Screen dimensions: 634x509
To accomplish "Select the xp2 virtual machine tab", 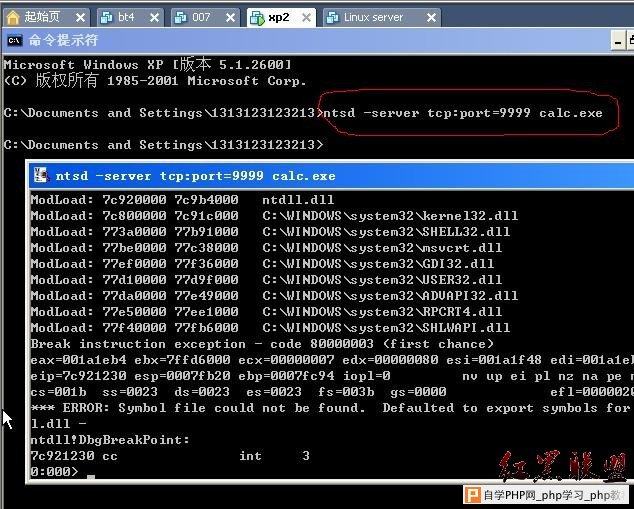I will point(281,17).
